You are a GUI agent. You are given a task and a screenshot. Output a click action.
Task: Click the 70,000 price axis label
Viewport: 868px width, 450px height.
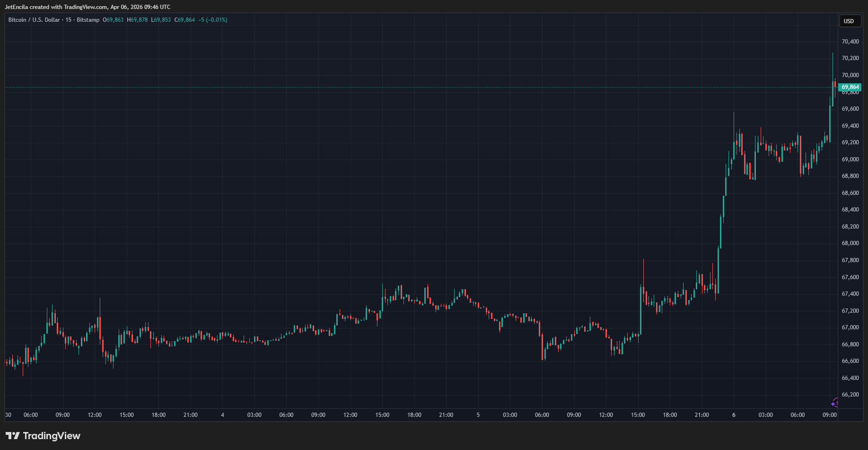(x=850, y=75)
